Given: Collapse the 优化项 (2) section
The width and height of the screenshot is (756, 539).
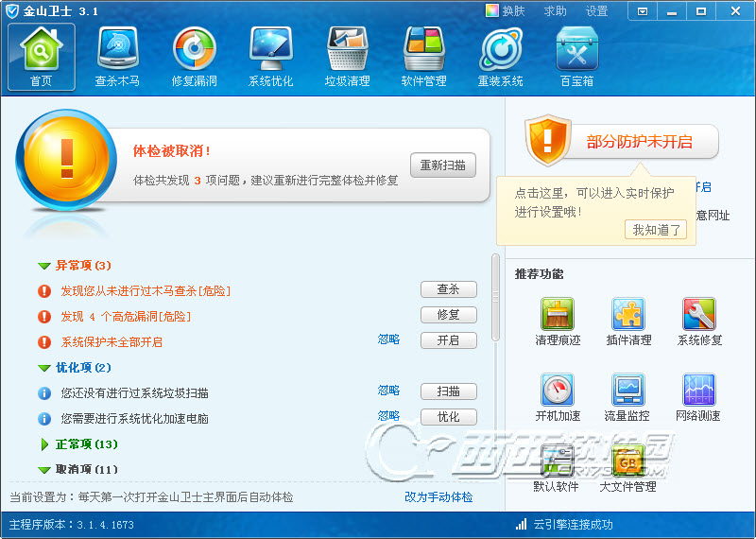Looking at the screenshot, I should [44, 368].
